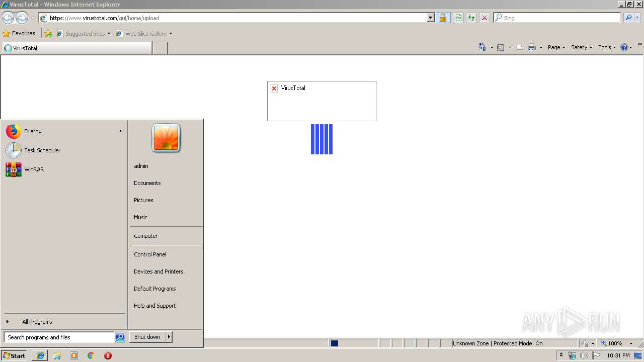Expand the address bar URL dropdown
Viewport: 644px width, 362px height.
tap(430, 18)
